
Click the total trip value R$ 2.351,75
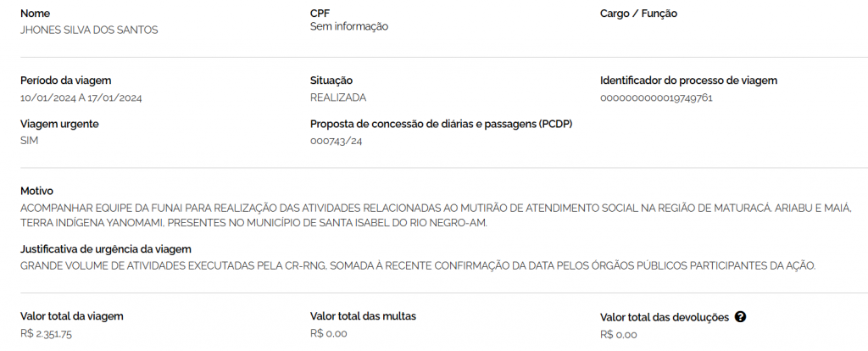[46, 333]
